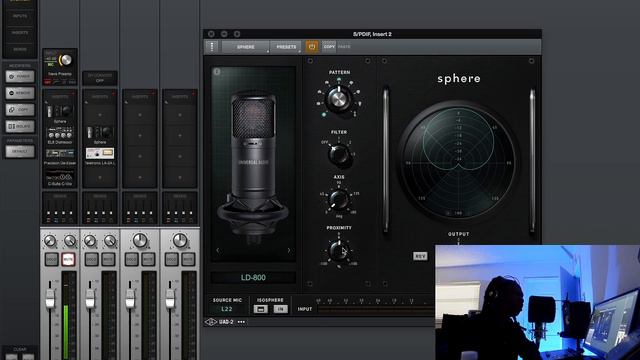Open Sphere plugin in first channel's inserts

tap(60, 112)
